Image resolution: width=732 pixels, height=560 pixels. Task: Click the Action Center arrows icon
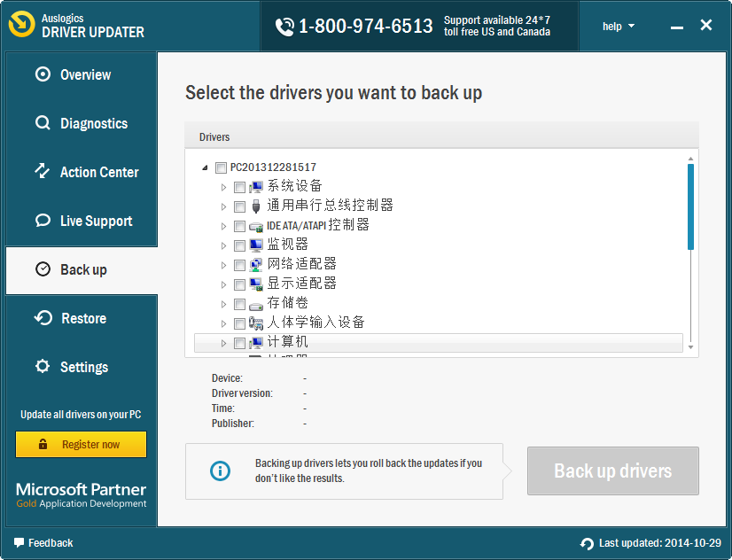pos(42,171)
